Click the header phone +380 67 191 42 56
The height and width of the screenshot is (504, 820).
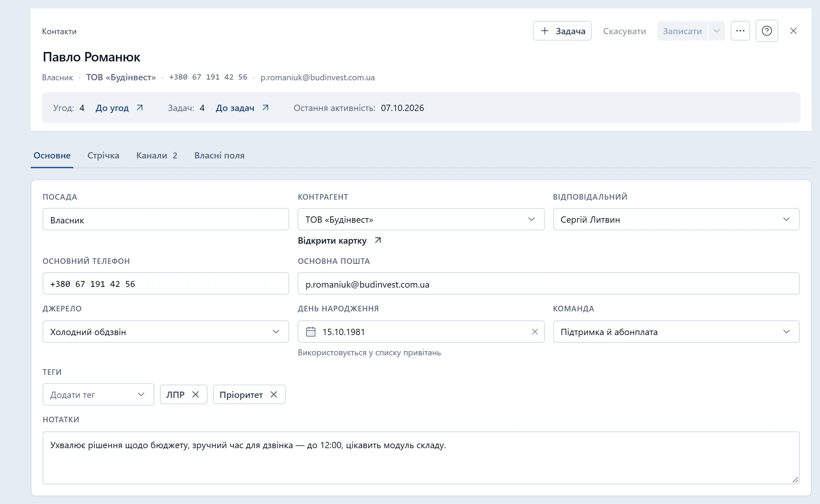click(x=208, y=77)
